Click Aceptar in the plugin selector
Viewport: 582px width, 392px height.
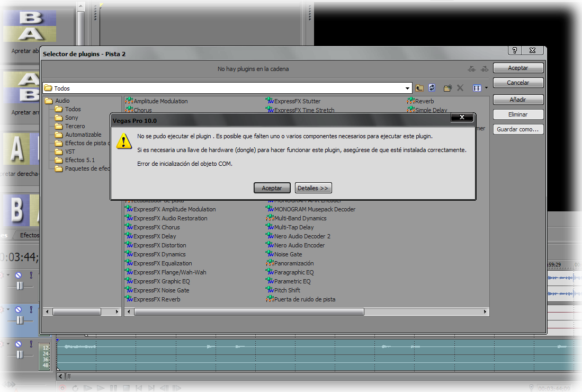coord(518,68)
